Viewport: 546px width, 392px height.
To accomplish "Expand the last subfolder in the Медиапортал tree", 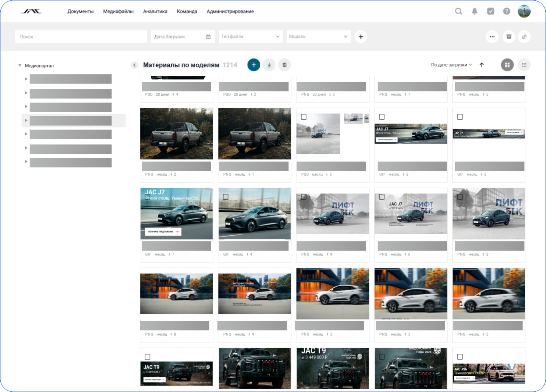I will [26, 162].
